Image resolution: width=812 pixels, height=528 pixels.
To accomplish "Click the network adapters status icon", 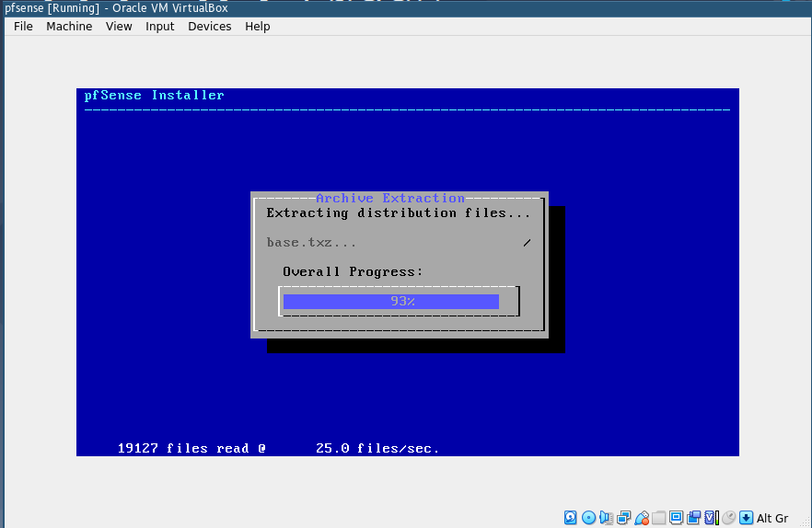I will (624, 518).
